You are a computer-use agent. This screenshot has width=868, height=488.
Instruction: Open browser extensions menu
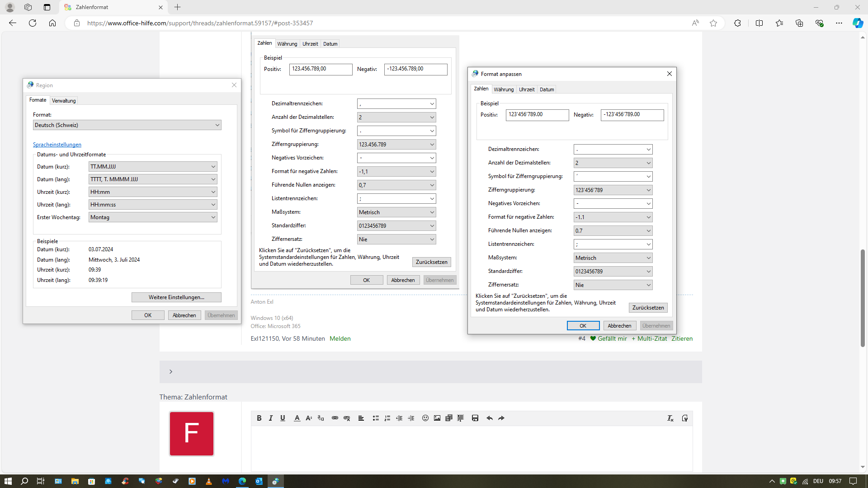737,23
